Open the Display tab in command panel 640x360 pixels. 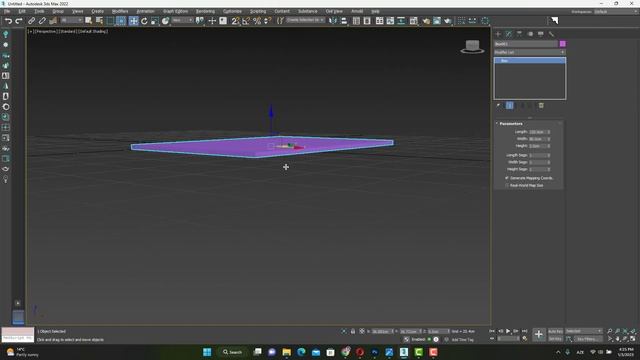click(x=540, y=34)
